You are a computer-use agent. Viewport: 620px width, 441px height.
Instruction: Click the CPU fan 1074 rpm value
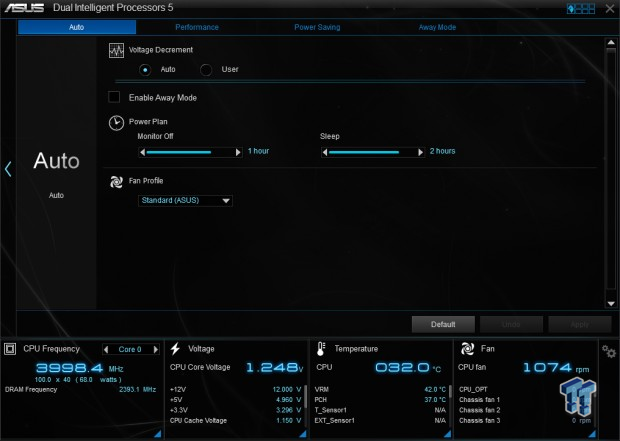click(556, 367)
